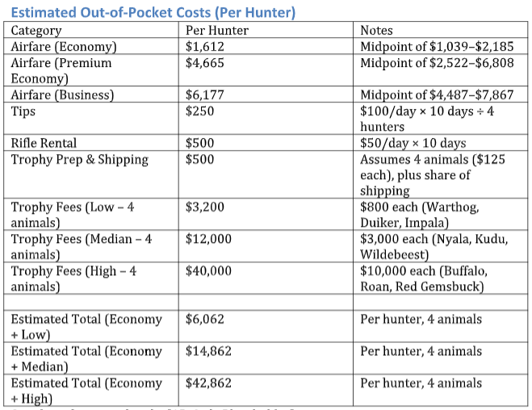Select the $42,862 estimated total cell
Viewport: 532px width, 410px height.
[x=208, y=383]
